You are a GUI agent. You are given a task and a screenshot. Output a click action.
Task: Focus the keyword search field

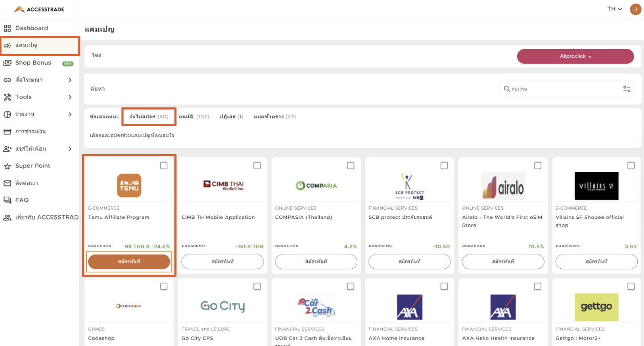[x=566, y=89]
